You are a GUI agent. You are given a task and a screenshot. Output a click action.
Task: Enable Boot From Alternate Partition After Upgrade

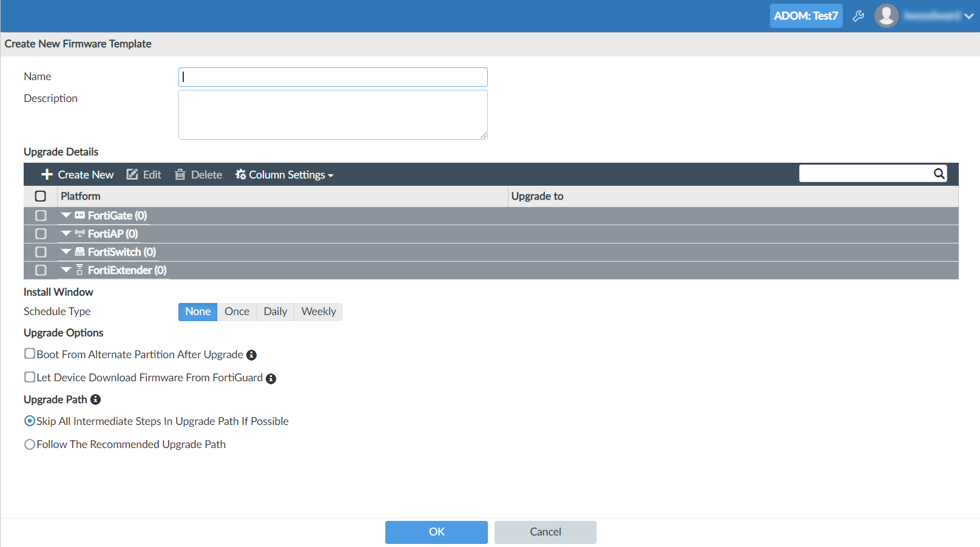pos(30,353)
